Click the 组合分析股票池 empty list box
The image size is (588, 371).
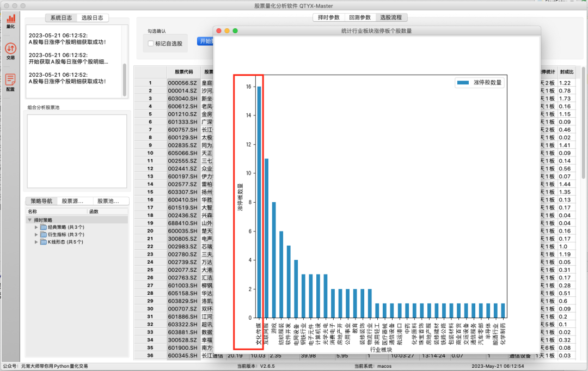(77, 151)
